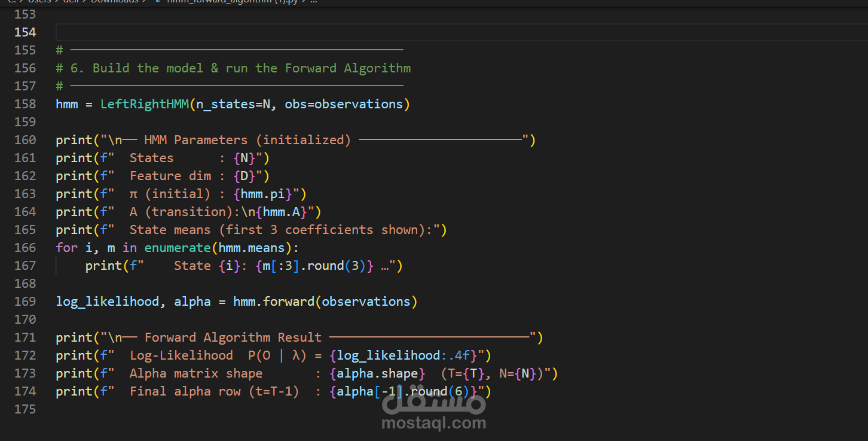Click line number 175 in the gutter
The height and width of the screenshot is (441, 868).
click(25, 409)
